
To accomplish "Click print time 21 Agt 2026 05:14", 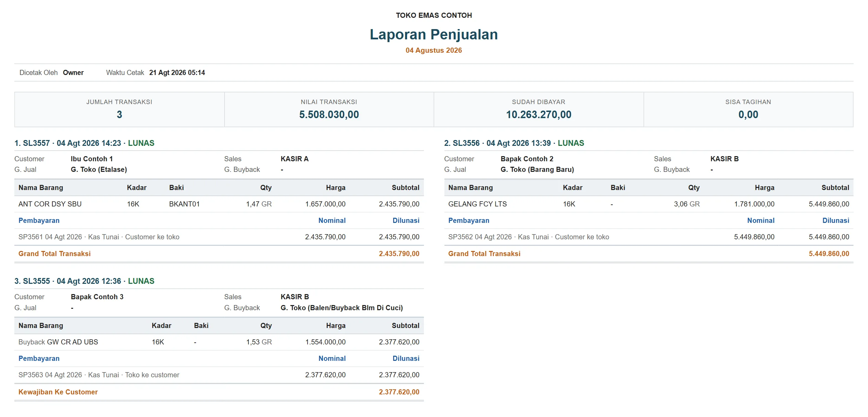I will point(177,73).
